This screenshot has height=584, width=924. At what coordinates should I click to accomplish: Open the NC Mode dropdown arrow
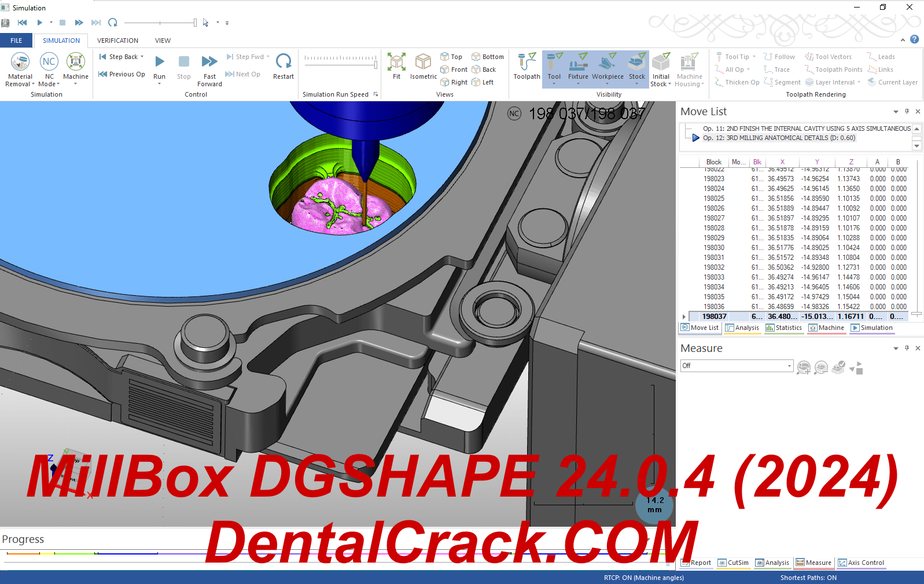[x=58, y=85]
